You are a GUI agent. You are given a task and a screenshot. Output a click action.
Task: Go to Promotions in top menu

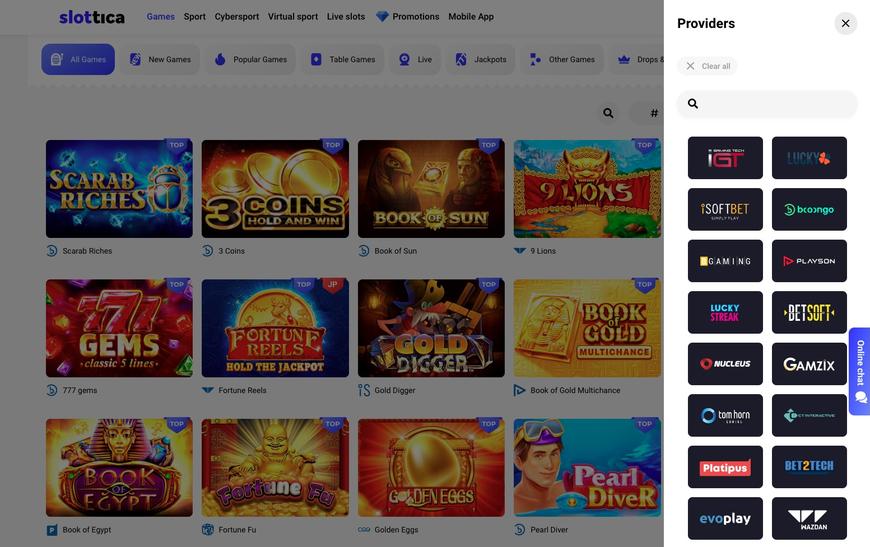(407, 17)
